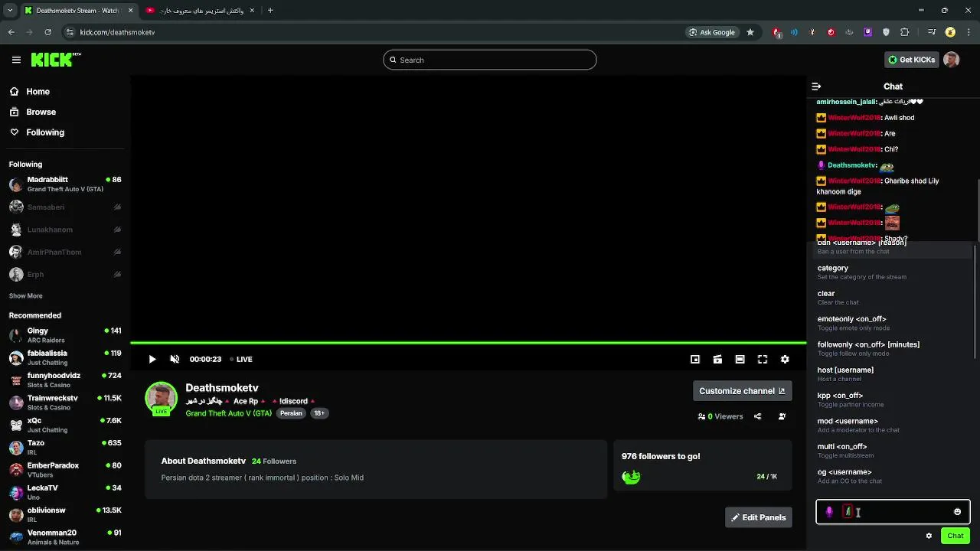This screenshot has width=980, height=551.
Task: Enter fullscreen video mode
Action: (763, 359)
